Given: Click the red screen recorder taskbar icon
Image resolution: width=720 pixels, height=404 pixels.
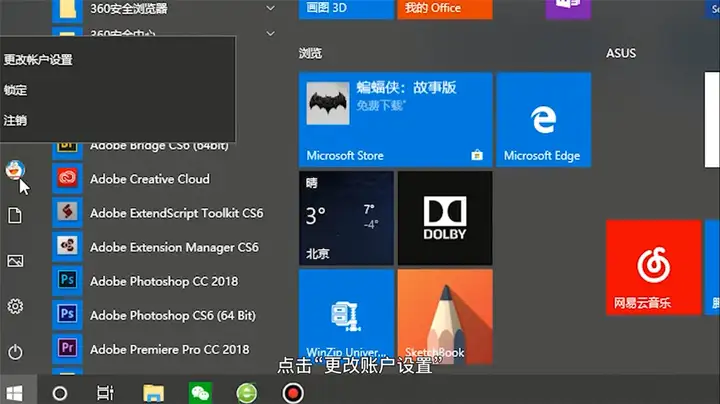Looking at the screenshot, I should [x=293, y=393].
